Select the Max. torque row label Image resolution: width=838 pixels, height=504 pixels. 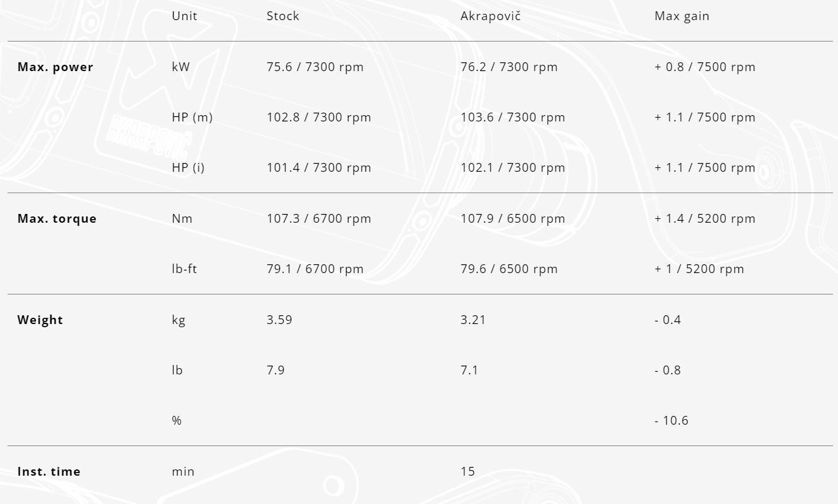coord(57,219)
